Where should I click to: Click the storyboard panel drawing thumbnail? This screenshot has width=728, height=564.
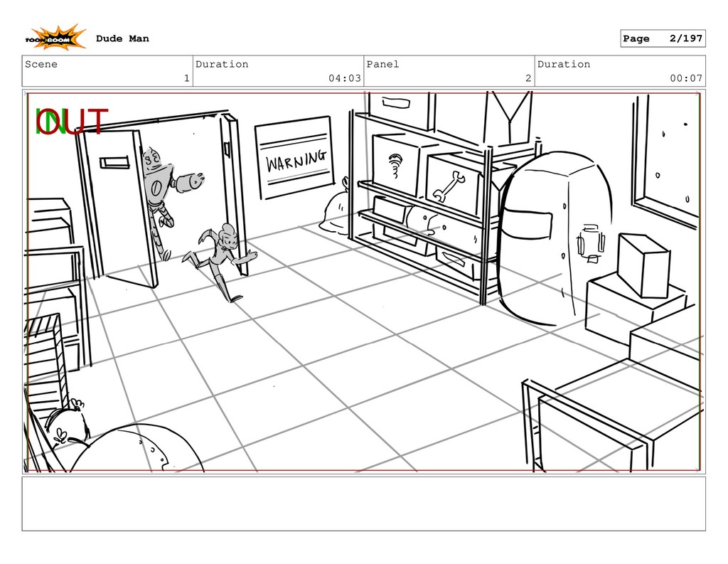[x=363, y=282]
